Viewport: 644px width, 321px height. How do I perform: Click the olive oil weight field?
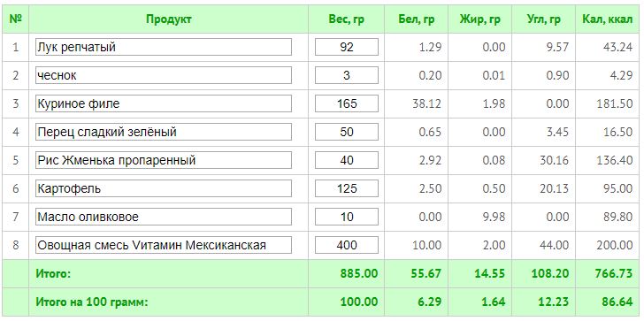[347, 217]
